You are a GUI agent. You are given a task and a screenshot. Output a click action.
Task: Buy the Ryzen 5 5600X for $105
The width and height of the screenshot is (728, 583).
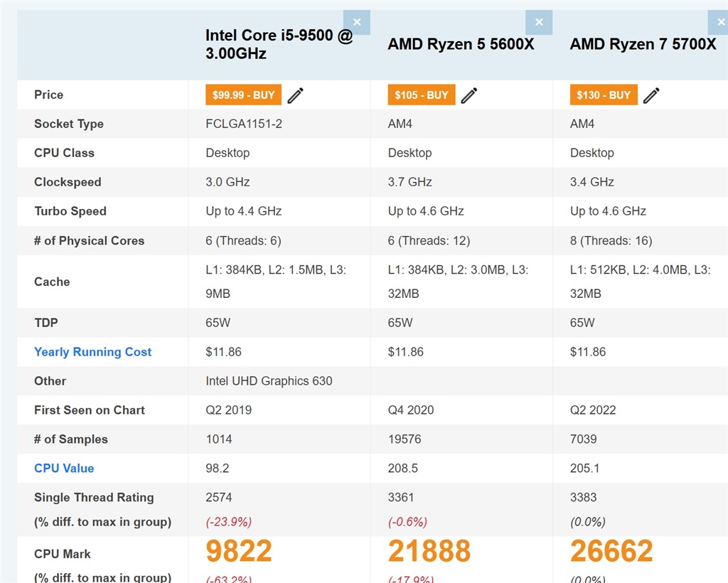422,95
